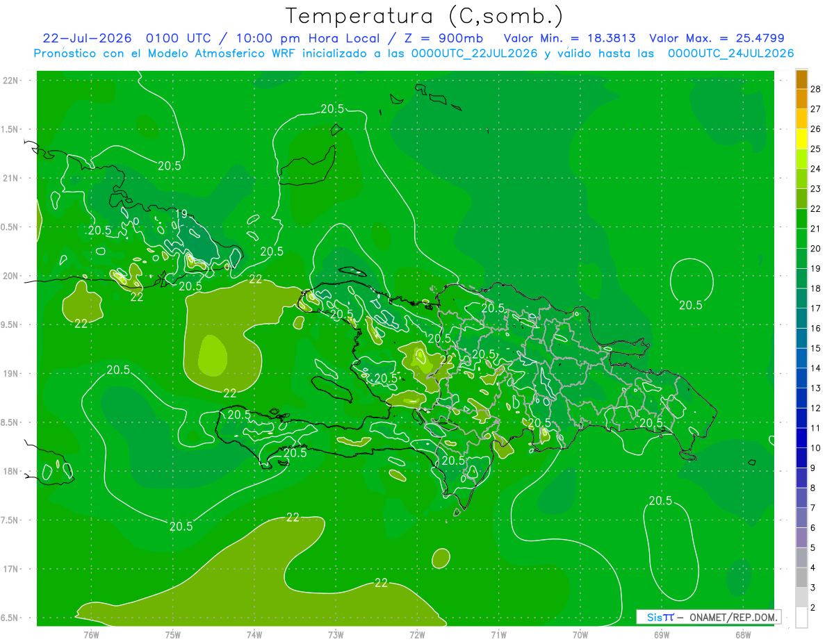Click the '76W' longitude axis label
The image size is (834, 644).
(x=91, y=635)
